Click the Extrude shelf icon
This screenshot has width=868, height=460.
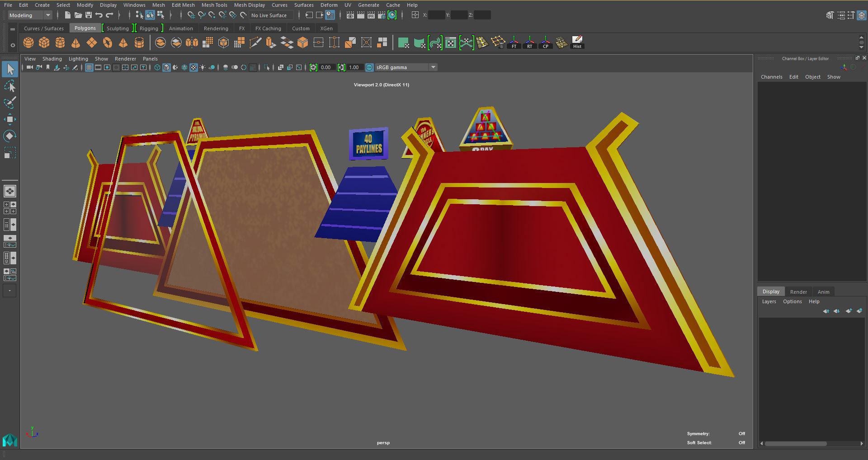(271, 43)
